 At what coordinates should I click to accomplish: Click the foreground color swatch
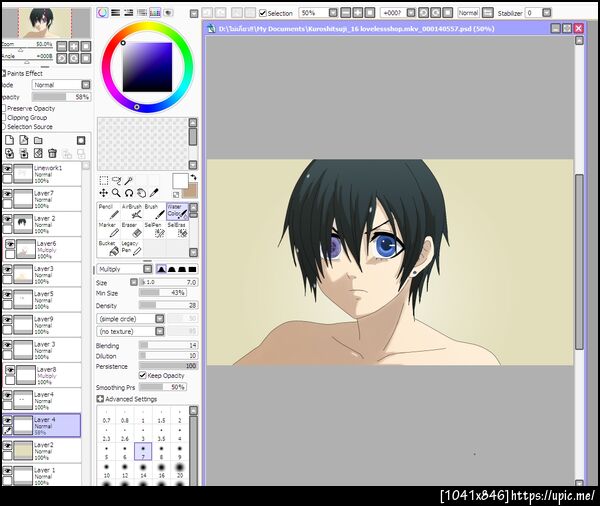pyautogui.click(x=180, y=181)
